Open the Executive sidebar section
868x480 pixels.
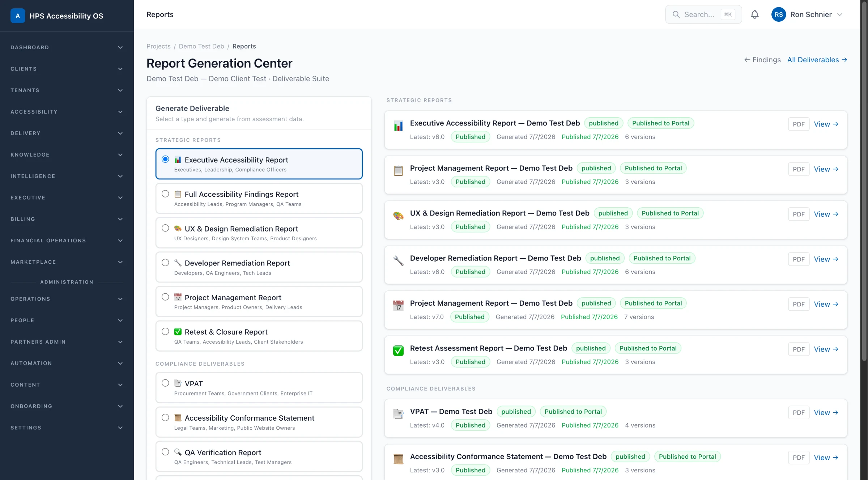[x=67, y=197]
